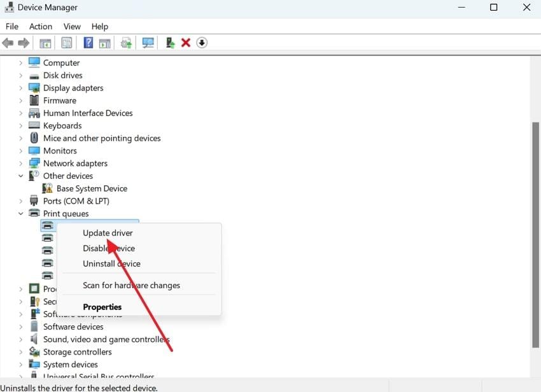The image size is (541, 392).
Task: Select Properties in the context menu
Action: (x=102, y=307)
